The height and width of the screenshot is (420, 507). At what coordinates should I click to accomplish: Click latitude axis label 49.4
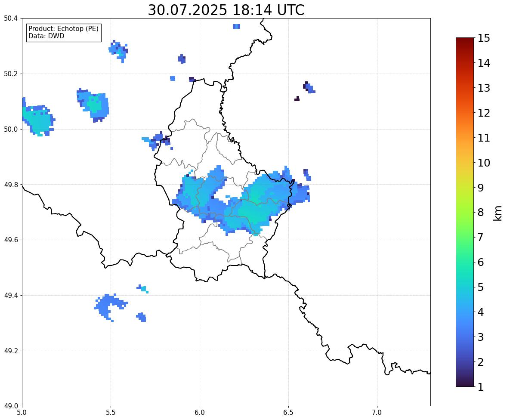point(11,296)
